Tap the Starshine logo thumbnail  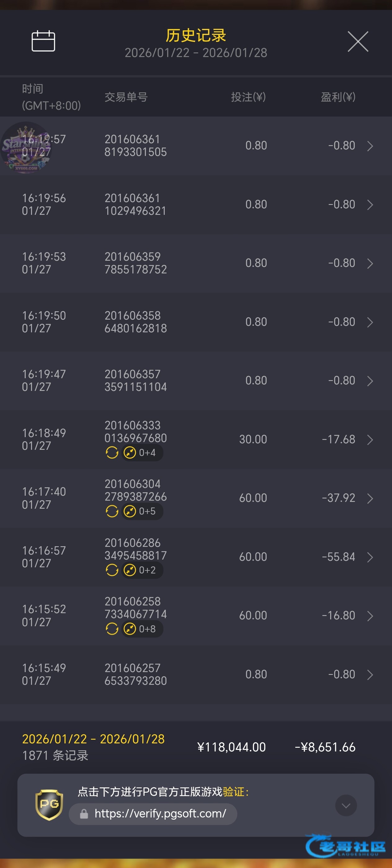26,148
